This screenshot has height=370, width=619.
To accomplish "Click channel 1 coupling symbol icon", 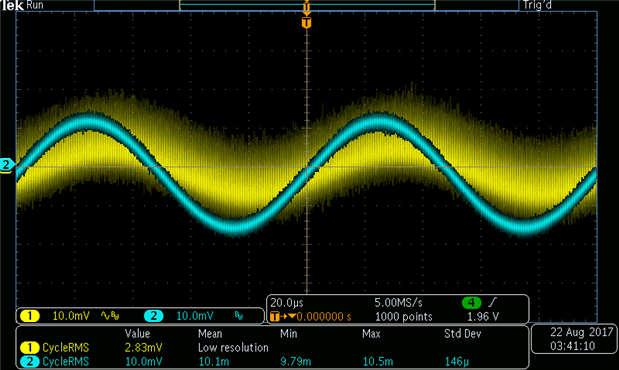I will click(105, 316).
